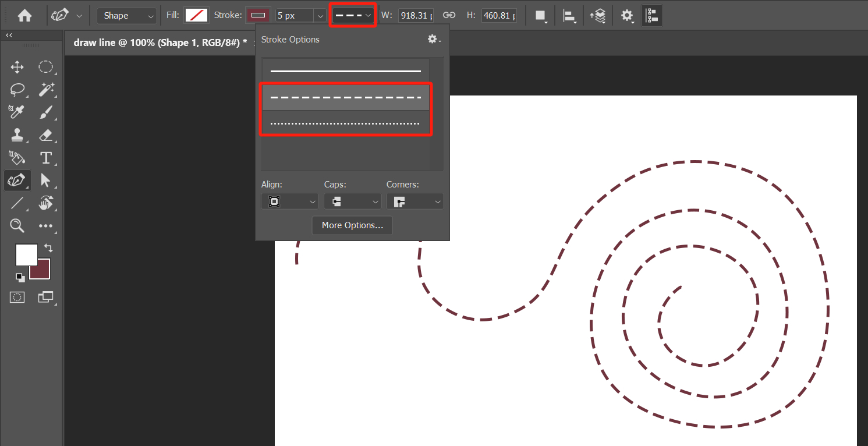Select the Path Selection tool

47,180
